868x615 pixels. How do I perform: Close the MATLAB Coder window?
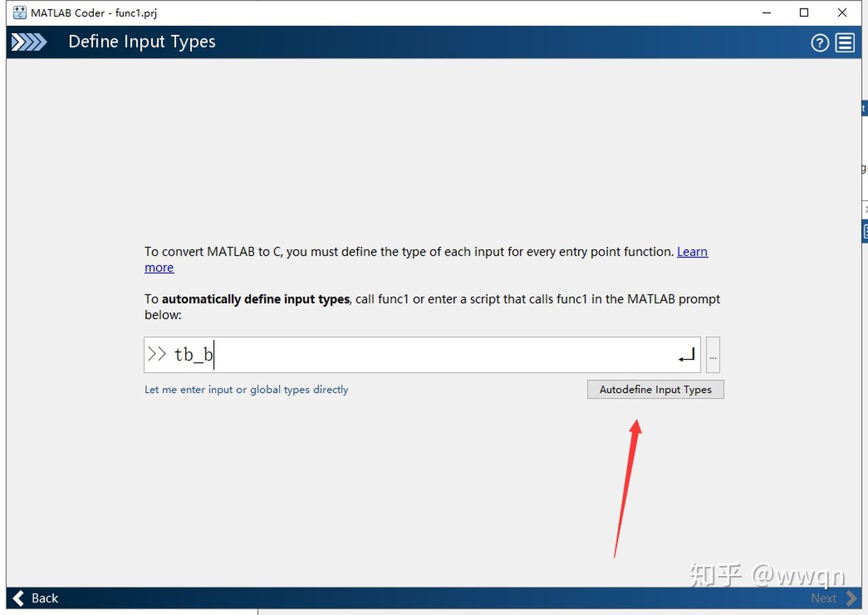pos(842,13)
